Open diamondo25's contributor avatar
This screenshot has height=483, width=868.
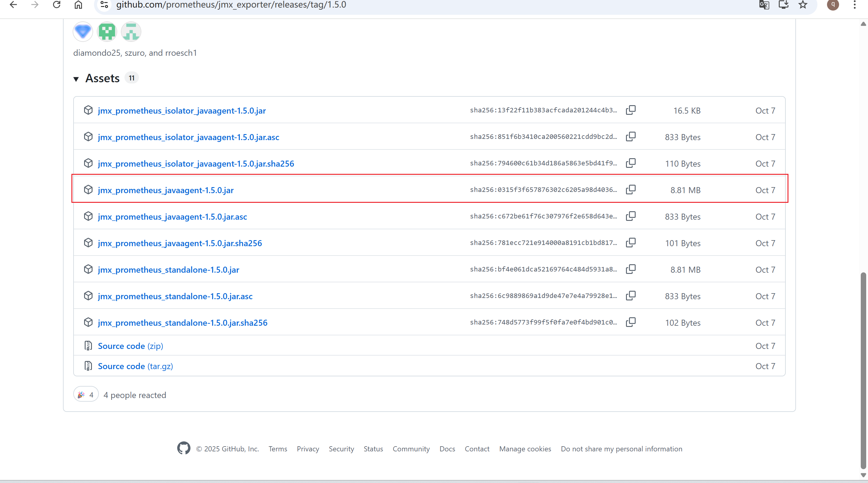83,32
